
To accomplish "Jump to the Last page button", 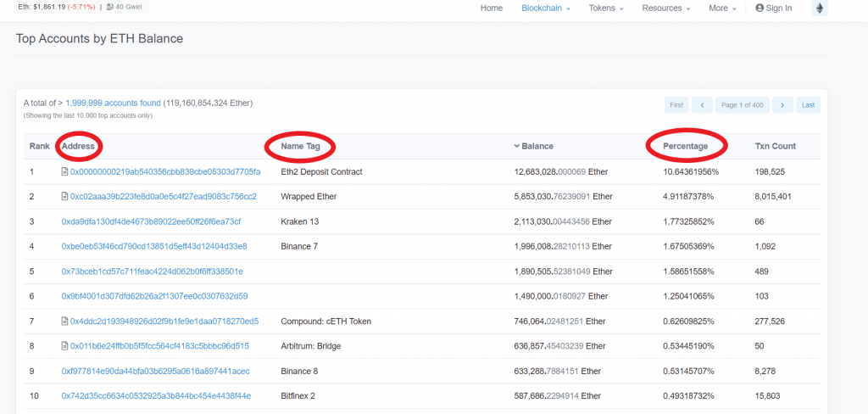I will (808, 105).
